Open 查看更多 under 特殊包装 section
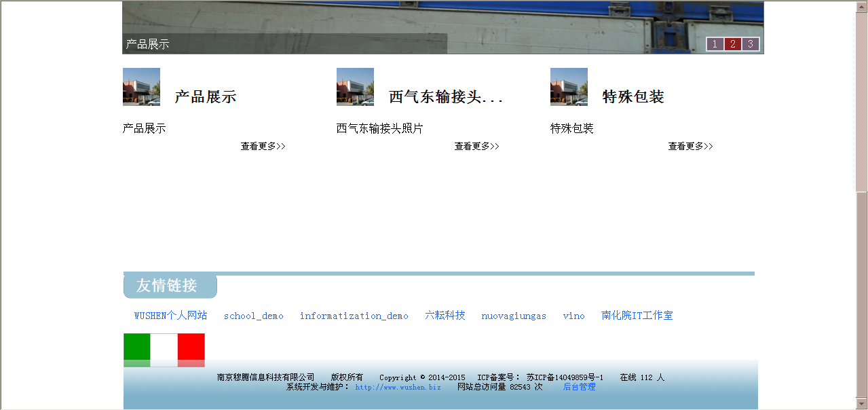This screenshot has width=868, height=410. pyautogui.click(x=690, y=147)
